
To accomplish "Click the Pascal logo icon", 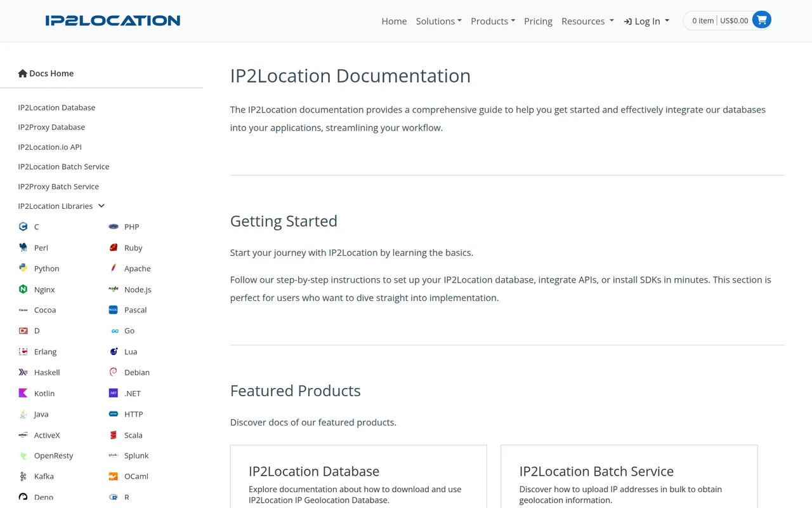I will (114, 310).
